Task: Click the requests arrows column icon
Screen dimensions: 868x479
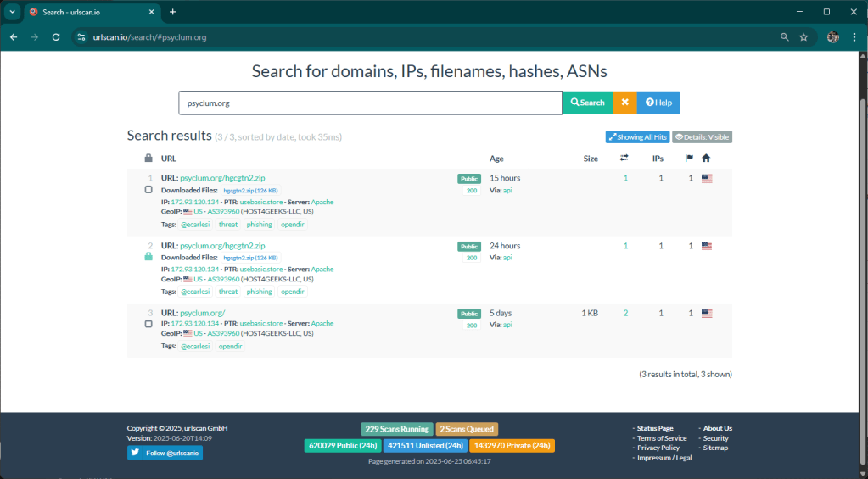Action: click(x=624, y=159)
